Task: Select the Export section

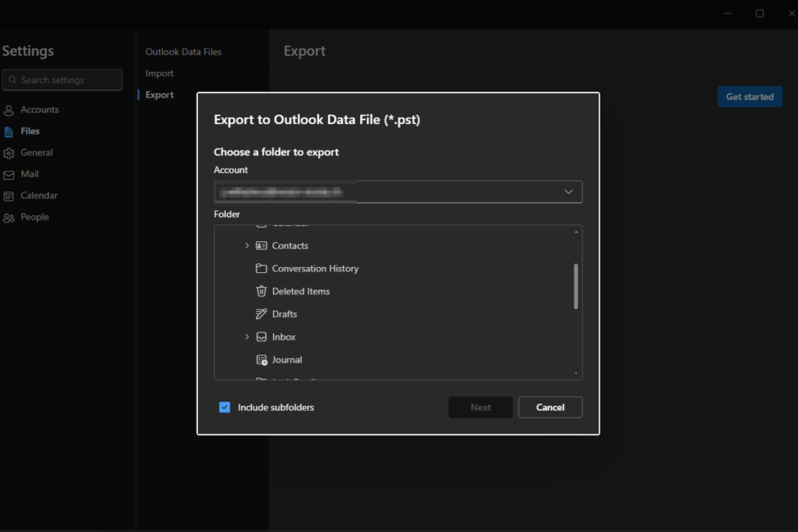Action: [x=160, y=95]
